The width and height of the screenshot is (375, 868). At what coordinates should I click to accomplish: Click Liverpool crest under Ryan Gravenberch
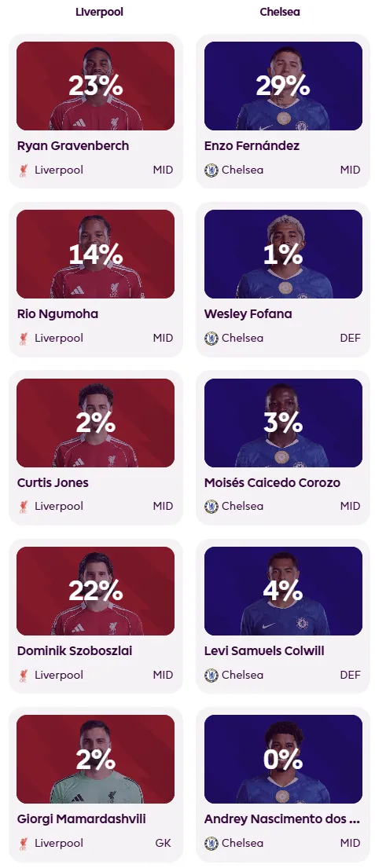point(24,170)
